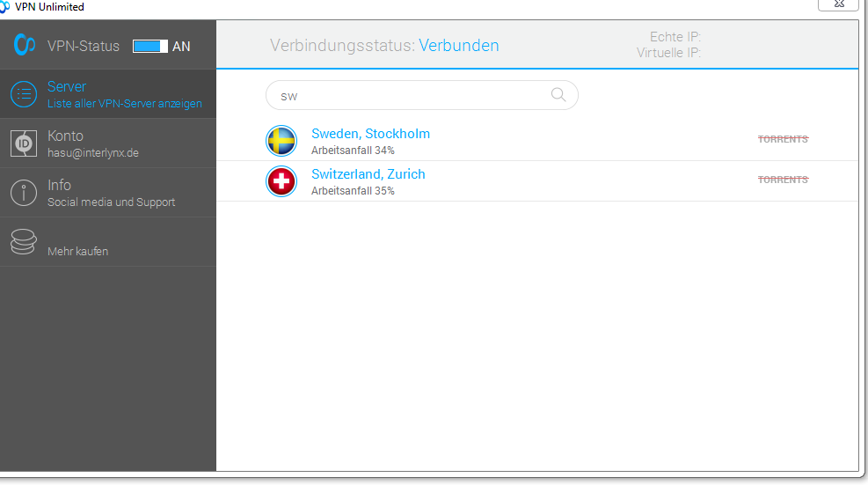Click the Verbunden connection status text

[458, 46]
